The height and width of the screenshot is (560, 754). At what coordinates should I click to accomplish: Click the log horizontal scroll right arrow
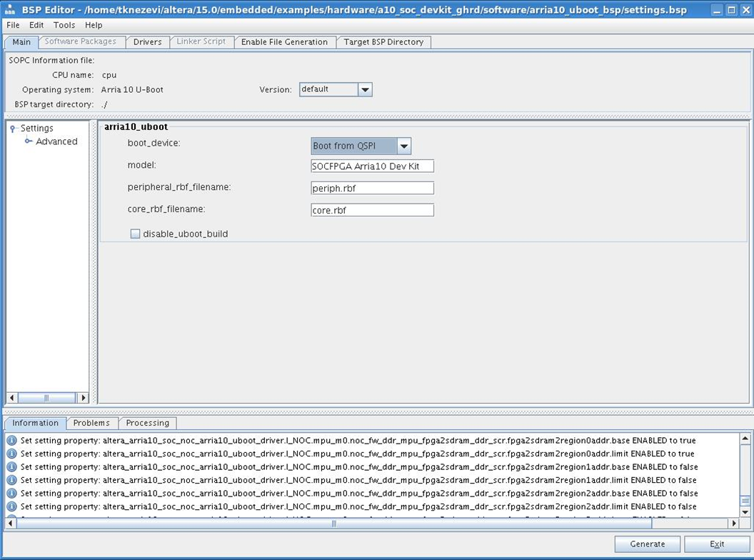click(733, 523)
